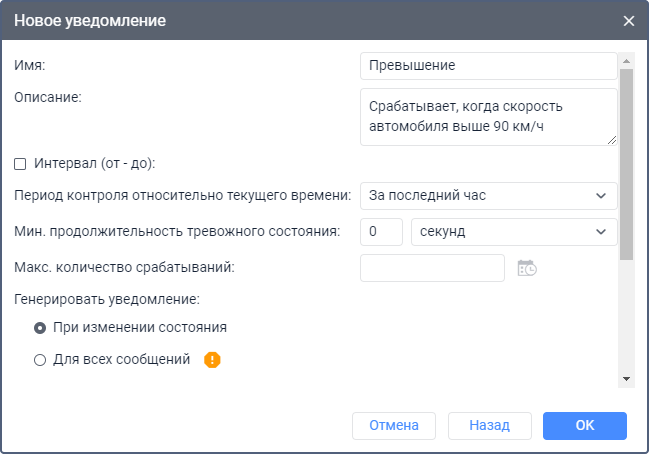Click the Новое уведомление title bar text
Viewport: 649px width, 454px height.
[90, 20]
